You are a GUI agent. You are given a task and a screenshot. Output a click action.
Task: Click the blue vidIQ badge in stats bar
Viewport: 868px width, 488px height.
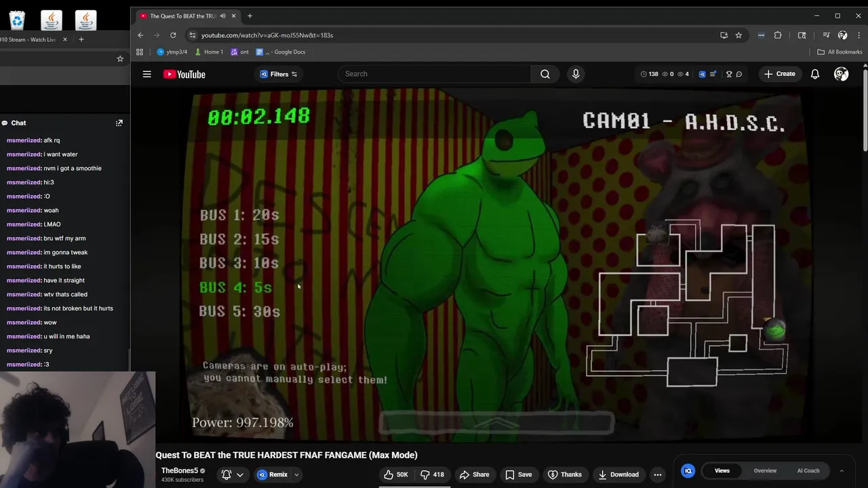click(x=702, y=74)
